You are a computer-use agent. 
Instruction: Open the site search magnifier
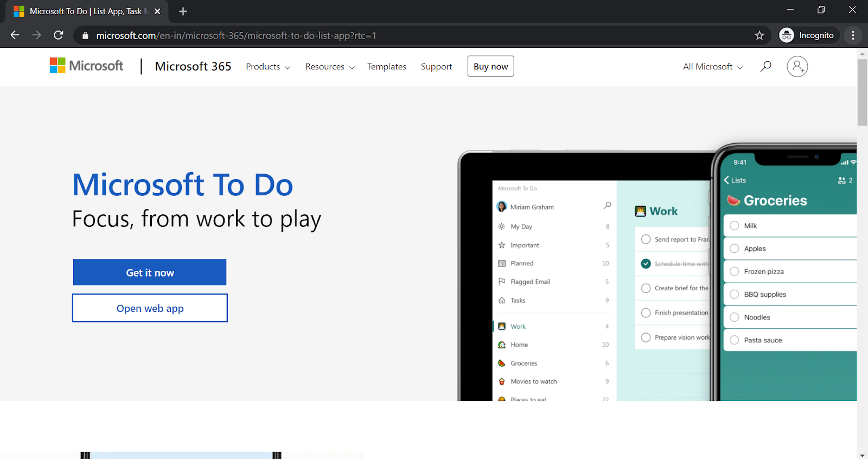tap(765, 66)
